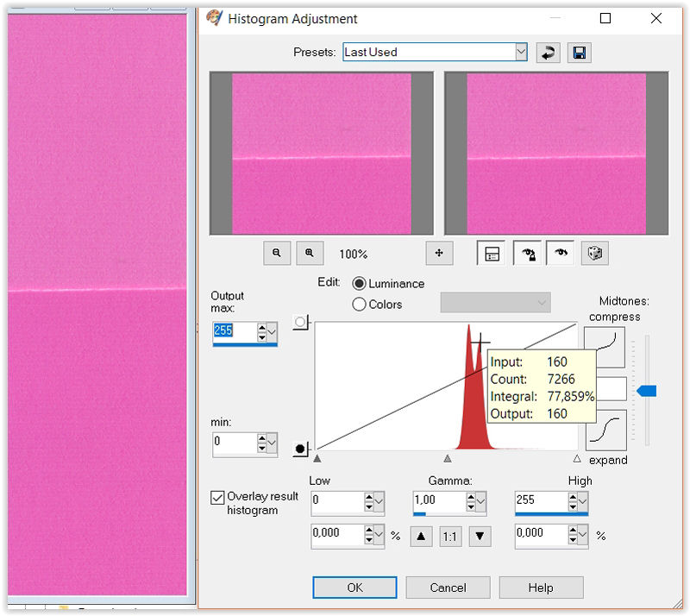Expand the Output max dropdown arrow
Viewport: 690px width, 616px height.
tap(272, 331)
